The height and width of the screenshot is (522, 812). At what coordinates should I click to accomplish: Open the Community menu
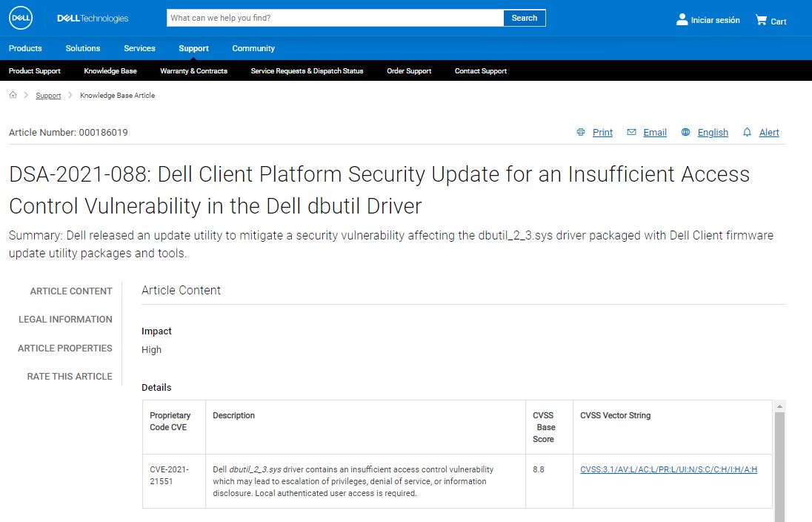(253, 48)
